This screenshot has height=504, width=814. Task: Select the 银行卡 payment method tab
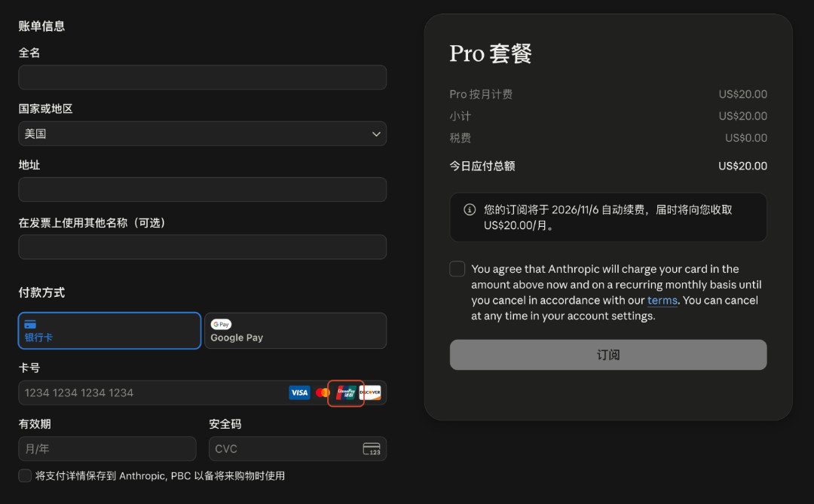click(109, 331)
